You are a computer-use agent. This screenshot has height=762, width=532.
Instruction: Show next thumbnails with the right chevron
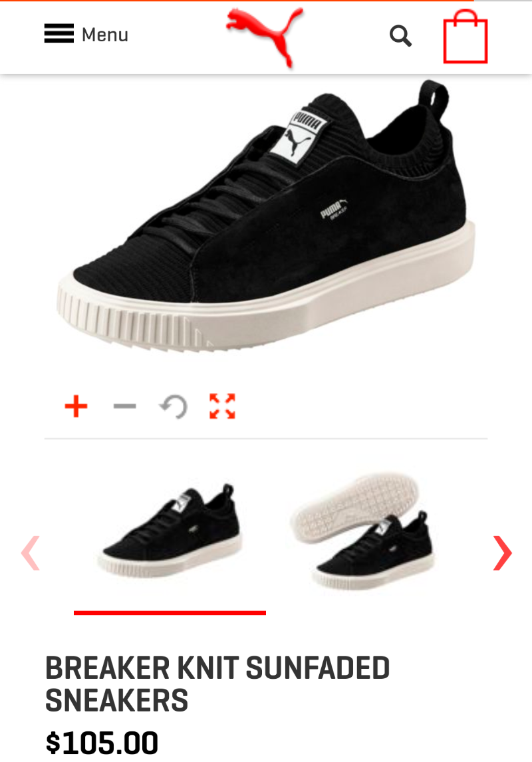coord(502,553)
